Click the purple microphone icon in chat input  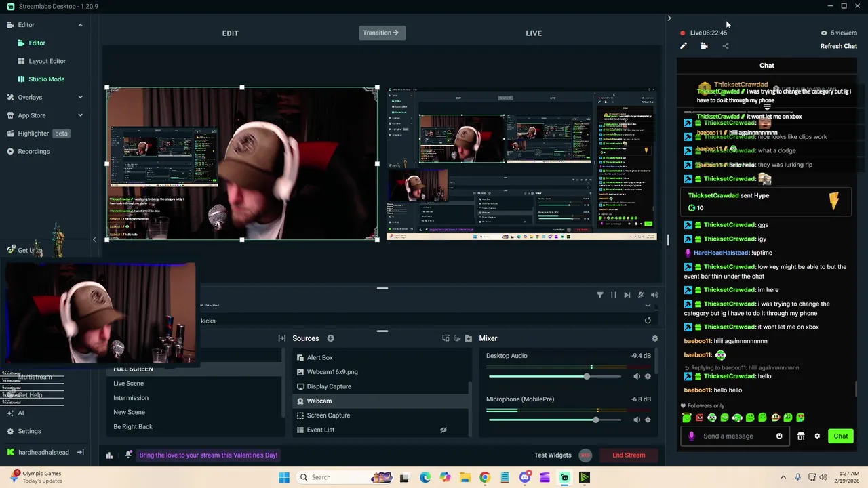click(692, 436)
